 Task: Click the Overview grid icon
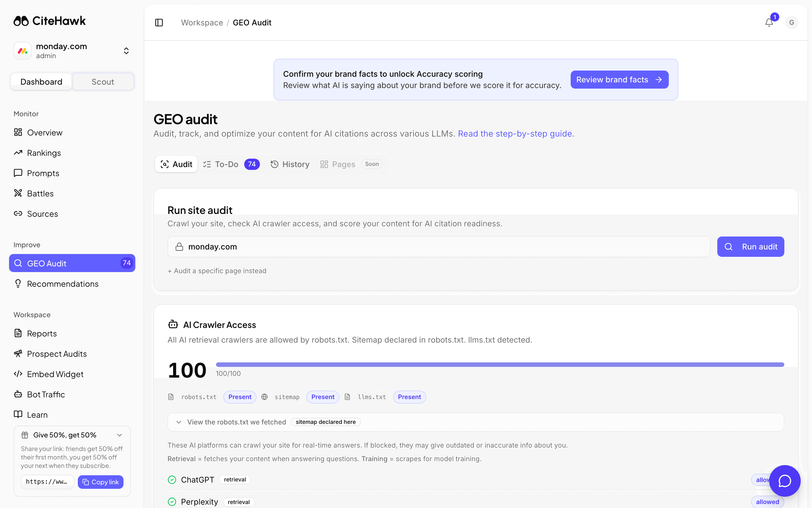(18, 132)
